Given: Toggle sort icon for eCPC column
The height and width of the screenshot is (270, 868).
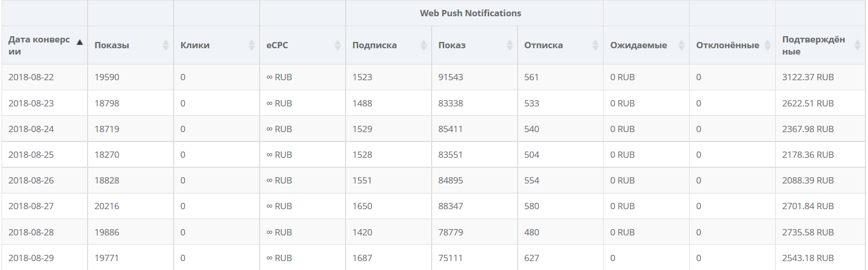Looking at the screenshot, I should [x=338, y=45].
